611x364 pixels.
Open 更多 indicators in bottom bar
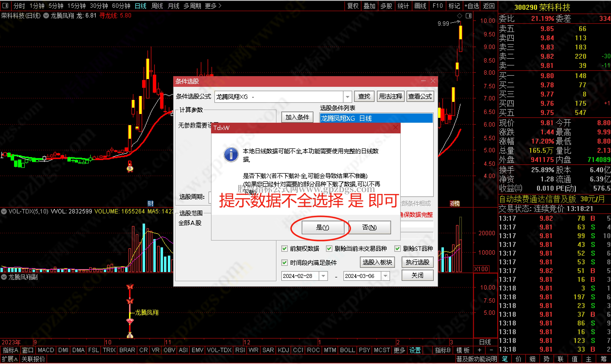click(x=399, y=350)
